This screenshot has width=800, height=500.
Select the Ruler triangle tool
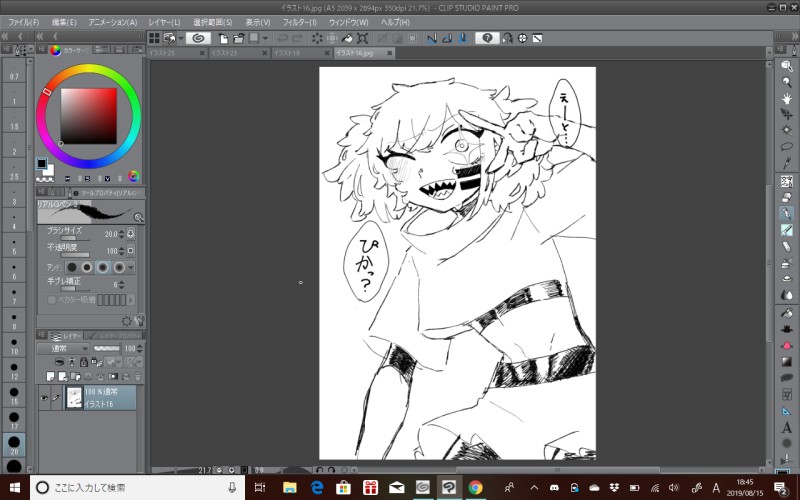(786, 411)
